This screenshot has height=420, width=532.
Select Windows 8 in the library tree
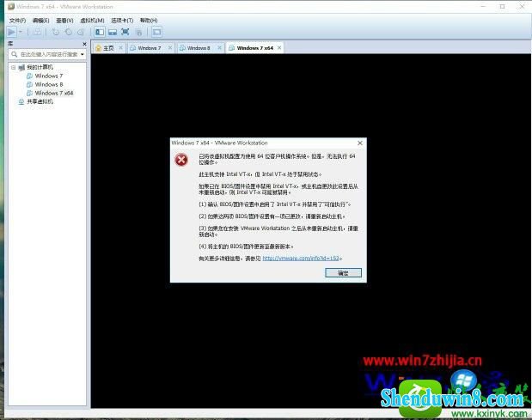[49, 84]
